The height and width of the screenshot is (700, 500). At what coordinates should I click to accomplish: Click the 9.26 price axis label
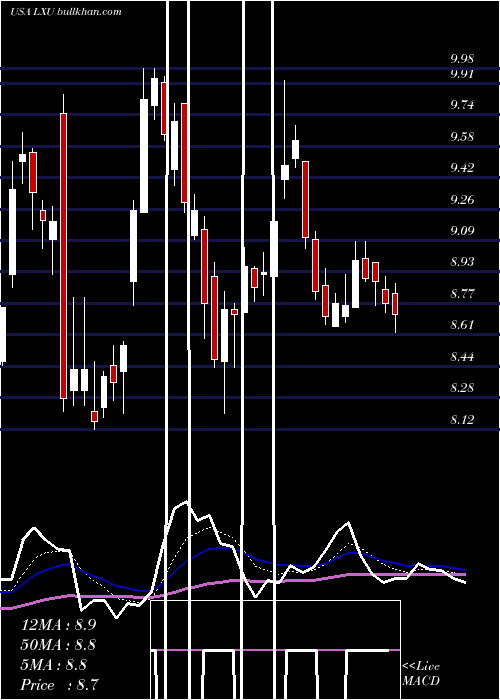coord(462,199)
